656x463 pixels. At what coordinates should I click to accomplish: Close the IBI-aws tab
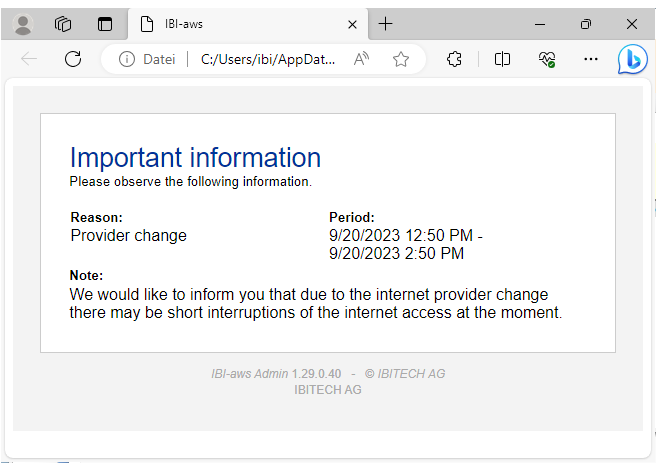pyautogui.click(x=350, y=24)
